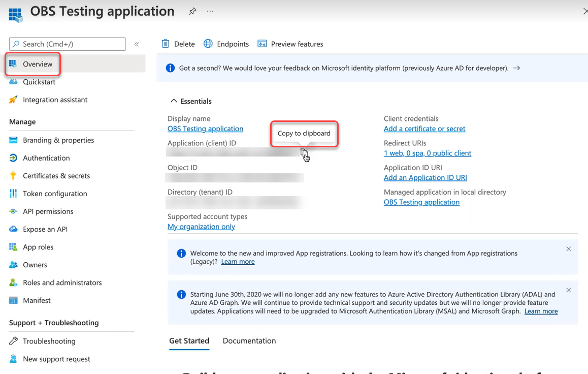588x374 pixels.
Task: Click the Preview features icon
Action: click(262, 44)
